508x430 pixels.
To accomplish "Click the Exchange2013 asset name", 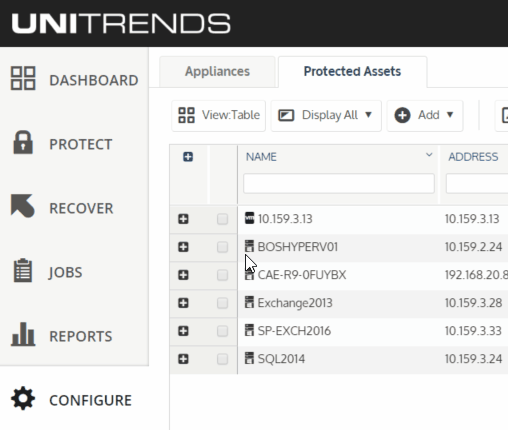I will coord(295,303).
